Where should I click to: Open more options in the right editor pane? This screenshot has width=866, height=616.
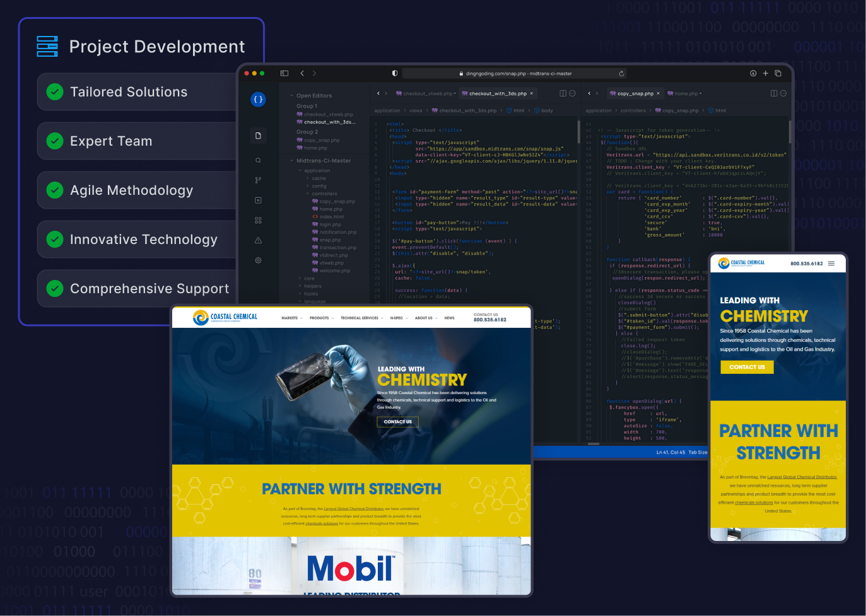[x=783, y=93]
